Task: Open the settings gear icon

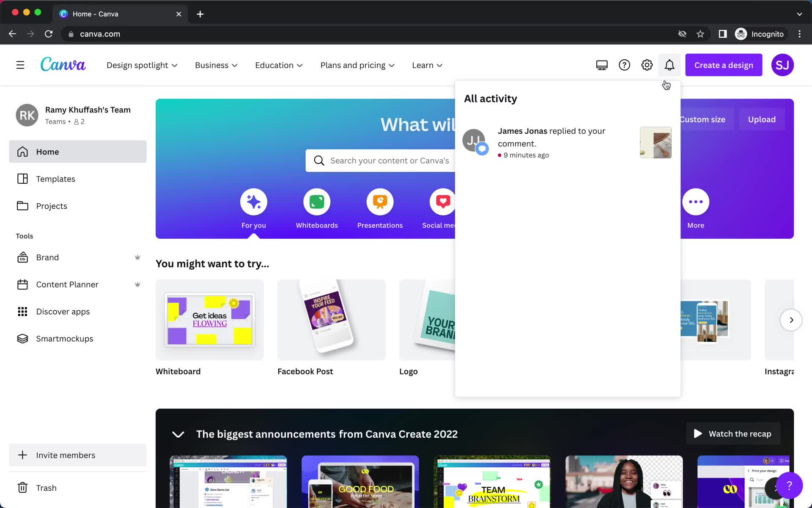Action: pos(647,65)
